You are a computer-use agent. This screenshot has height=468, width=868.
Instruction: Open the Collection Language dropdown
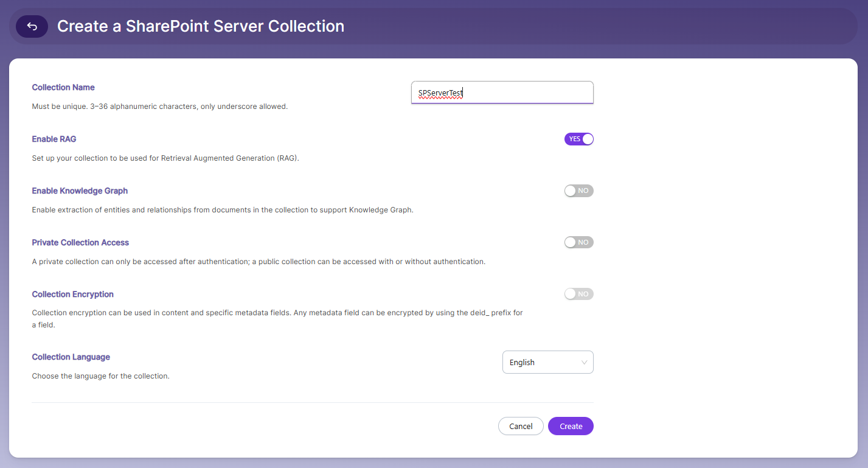(x=547, y=362)
